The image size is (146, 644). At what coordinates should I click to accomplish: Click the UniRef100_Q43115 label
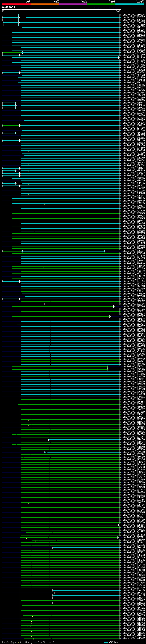click(134, 100)
